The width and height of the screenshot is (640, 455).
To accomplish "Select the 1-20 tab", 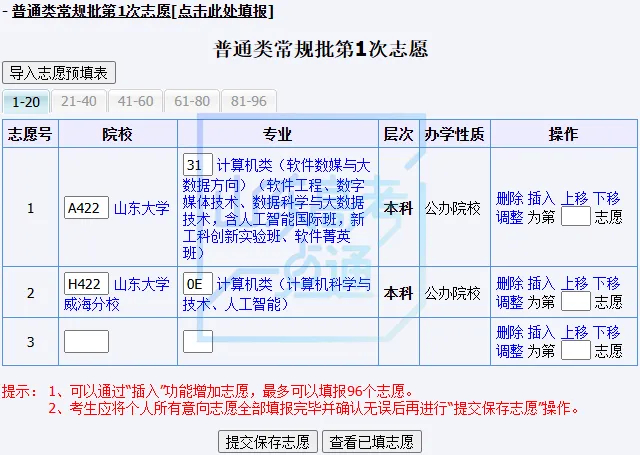I will (x=26, y=101).
